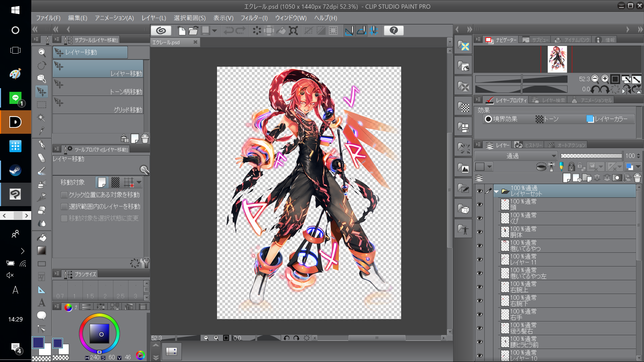Image resolution: width=644 pixels, height=362 pixels.
Task: Select the Move layer tool in toolbox
Action: (42, 92)
